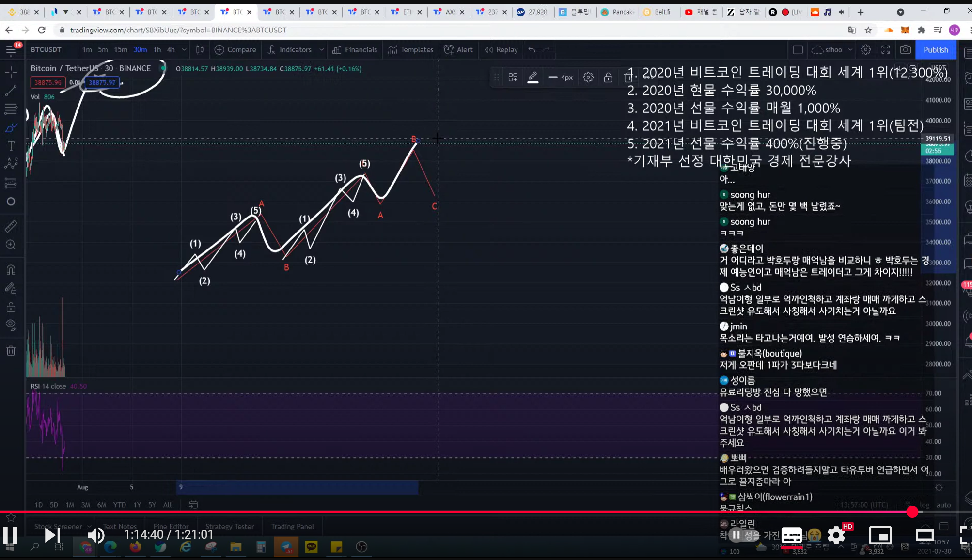
Task: Open the icons/shapes tool
Action: point(11,202)
